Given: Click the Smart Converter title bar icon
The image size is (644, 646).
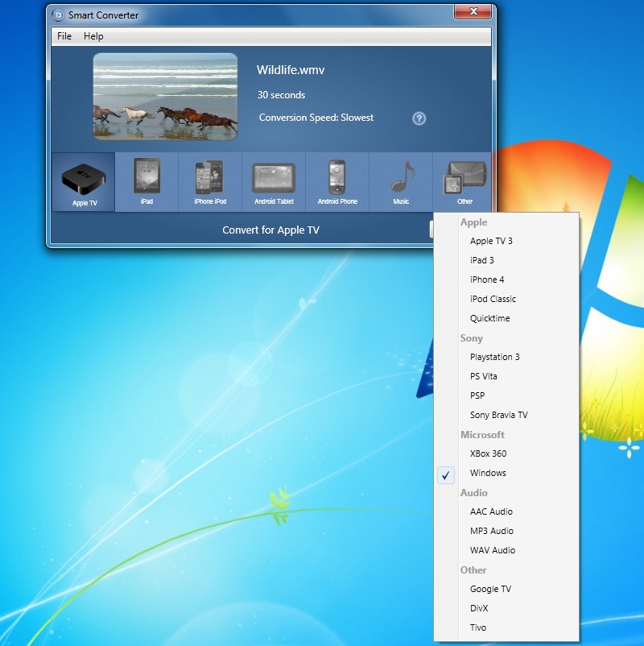Looking at the screenshot, I should 58,15.
